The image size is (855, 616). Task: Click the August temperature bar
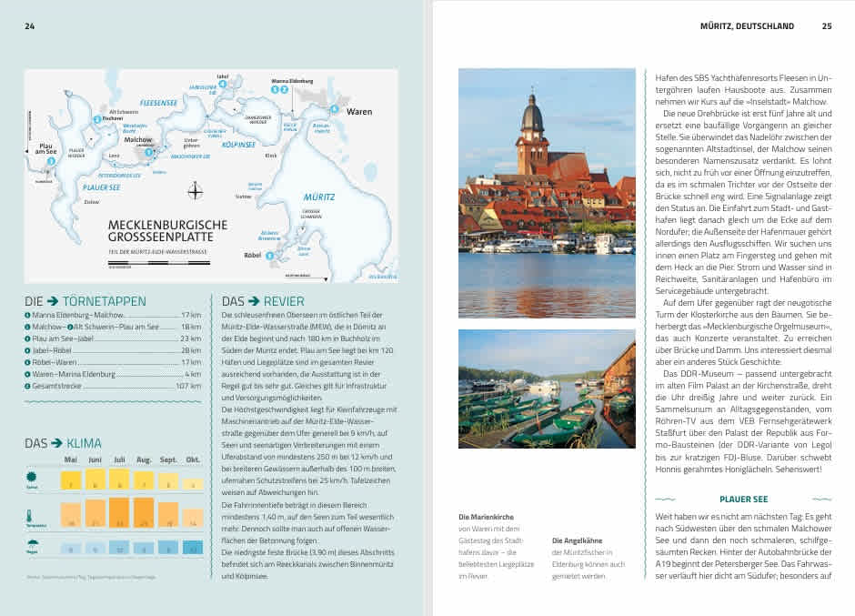pos(144,513)
